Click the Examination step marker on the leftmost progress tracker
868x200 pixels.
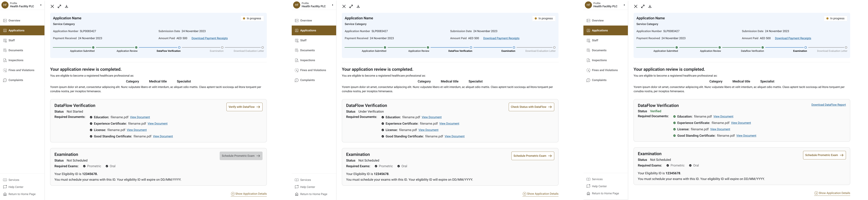222,47
